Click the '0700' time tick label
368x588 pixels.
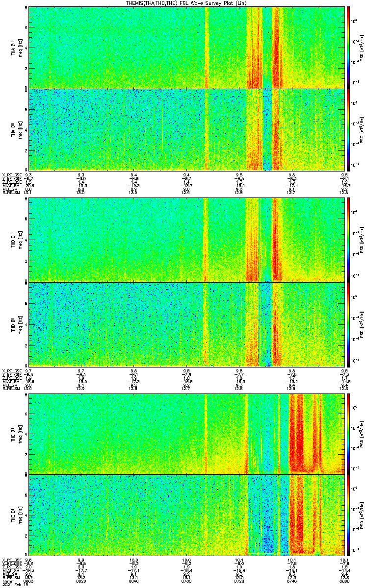point(187,580)
